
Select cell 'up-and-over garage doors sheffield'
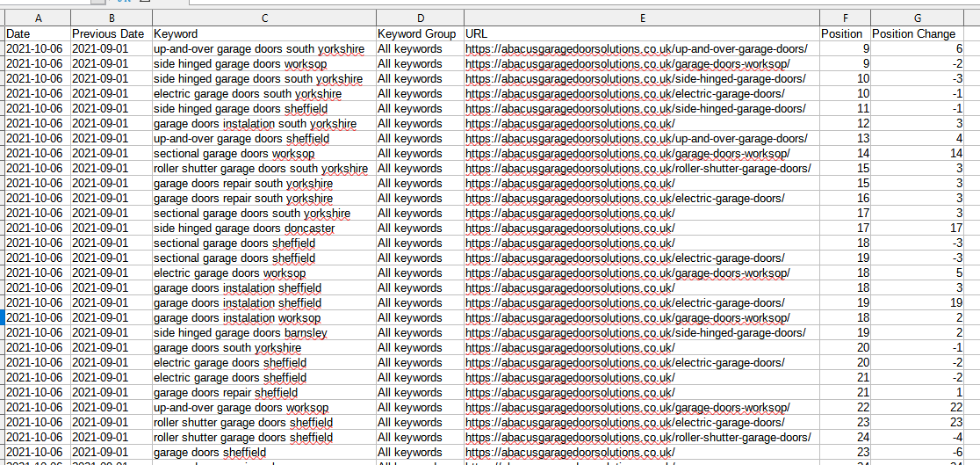264,138
